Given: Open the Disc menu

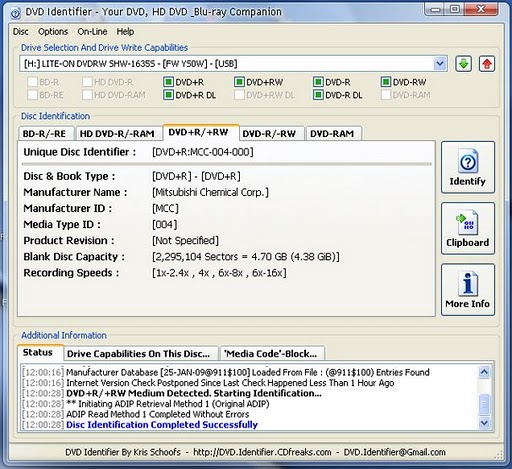Looking at the screenshot, I should coord(21,32).
